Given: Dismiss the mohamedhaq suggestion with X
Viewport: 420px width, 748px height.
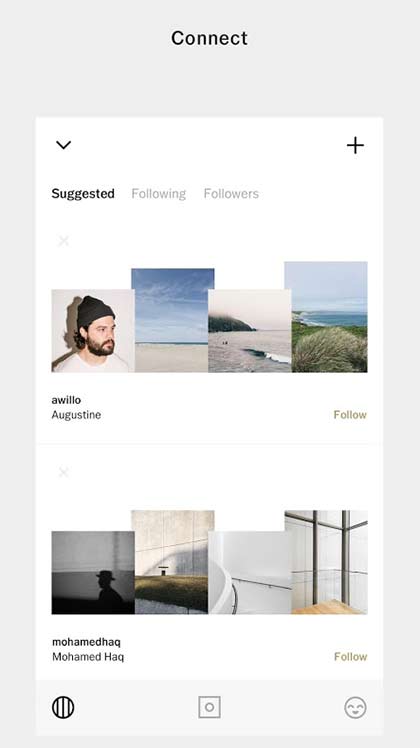Looking at the screenshot, I should click(x=63, y=472).
